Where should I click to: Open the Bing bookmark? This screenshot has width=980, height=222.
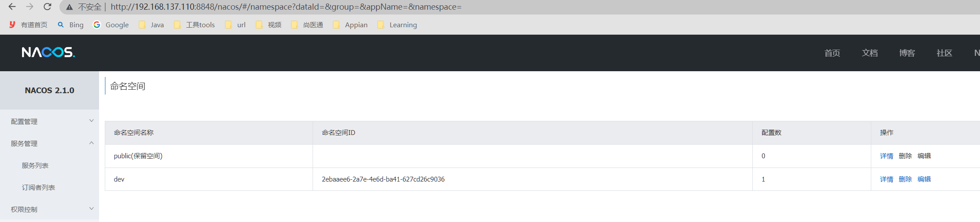(70, 25)
